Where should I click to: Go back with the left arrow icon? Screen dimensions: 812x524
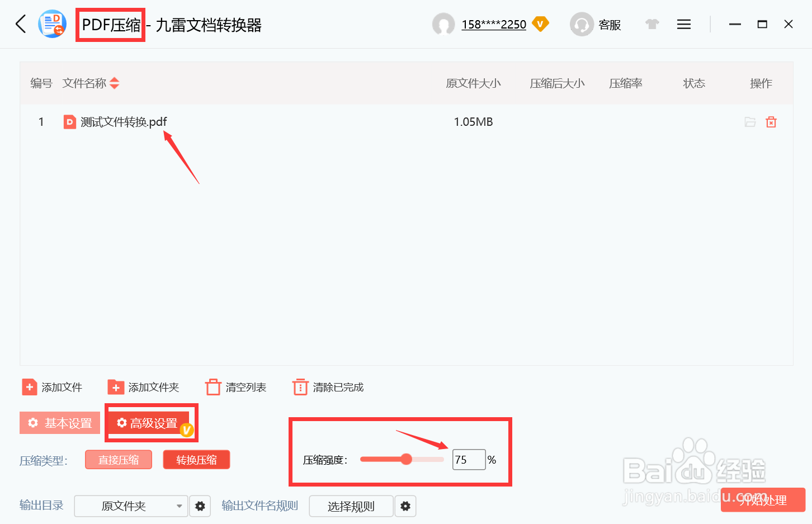21,24
